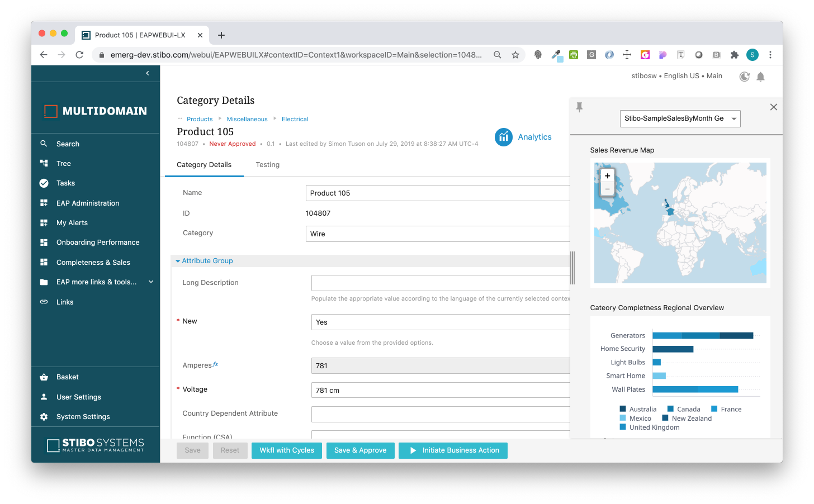The height and width of the screenshot is (504, 814).
Task: Open My Alerts from the sidebar
Action: click(72, 222)
